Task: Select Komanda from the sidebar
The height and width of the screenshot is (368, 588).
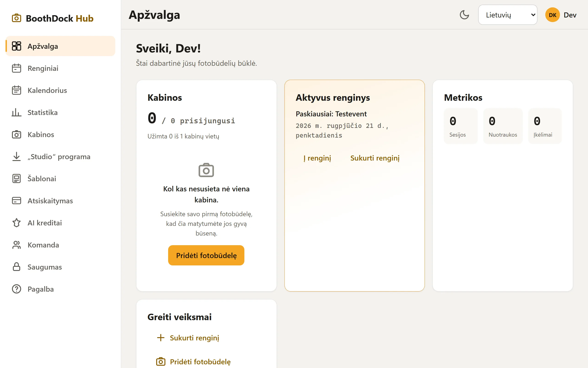Action: [60, 245]
